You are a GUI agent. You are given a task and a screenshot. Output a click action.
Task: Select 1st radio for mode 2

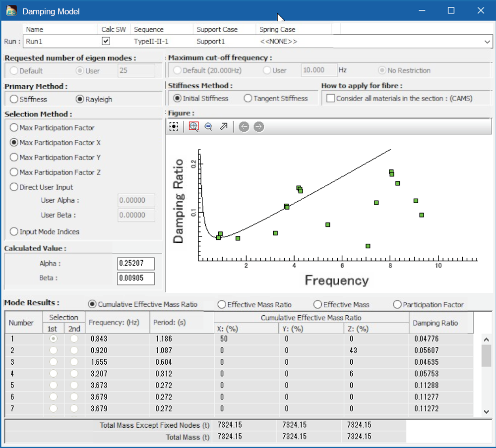[x=53, y=350]
